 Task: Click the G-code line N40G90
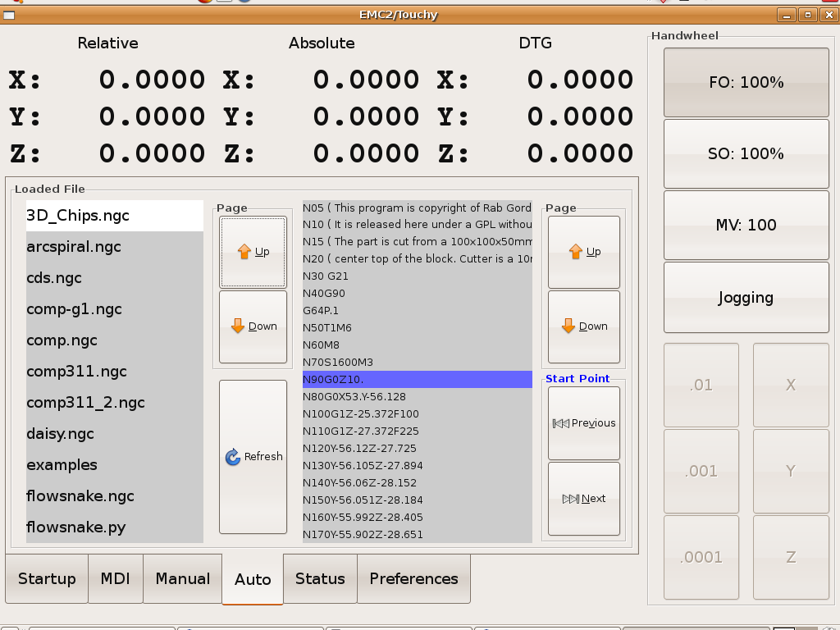point(418,293)
